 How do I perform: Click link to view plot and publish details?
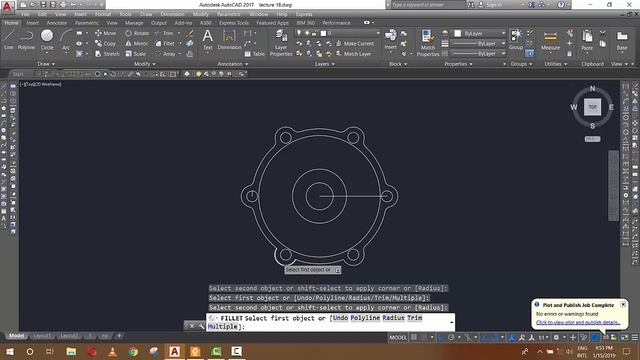[578, 322]
